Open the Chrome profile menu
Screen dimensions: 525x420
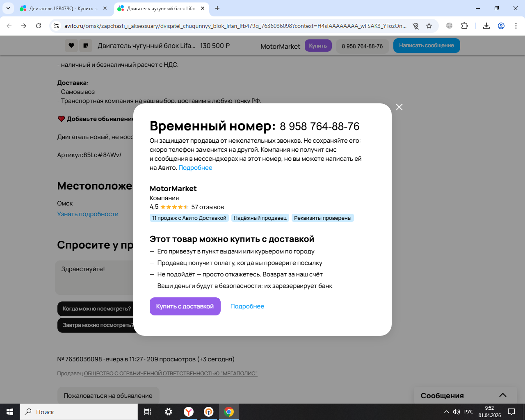tap(501, 26)
